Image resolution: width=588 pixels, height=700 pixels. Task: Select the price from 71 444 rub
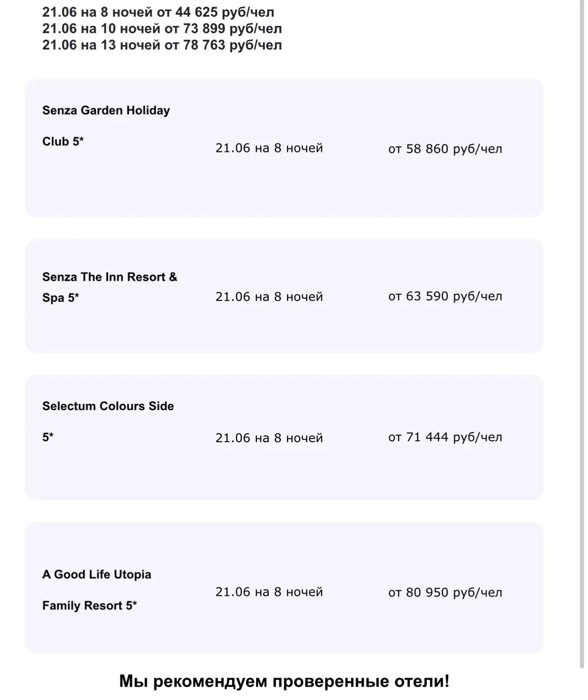point(445,437)
